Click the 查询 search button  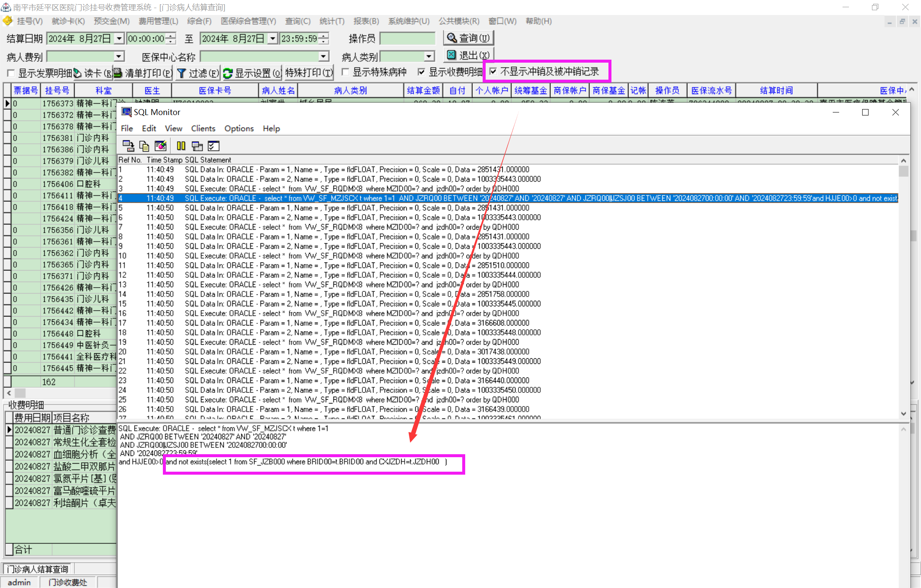(x=469, y=38)
